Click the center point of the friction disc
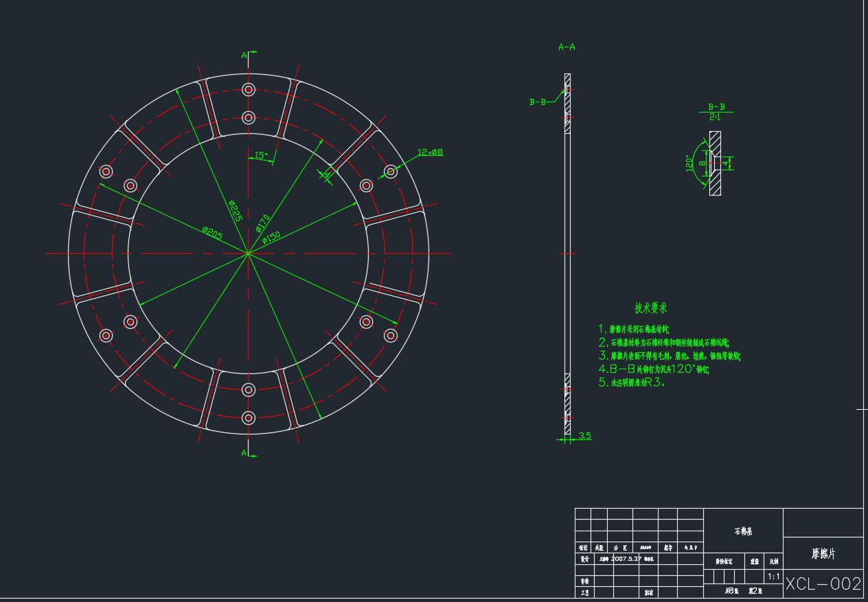 pos(248,254)
